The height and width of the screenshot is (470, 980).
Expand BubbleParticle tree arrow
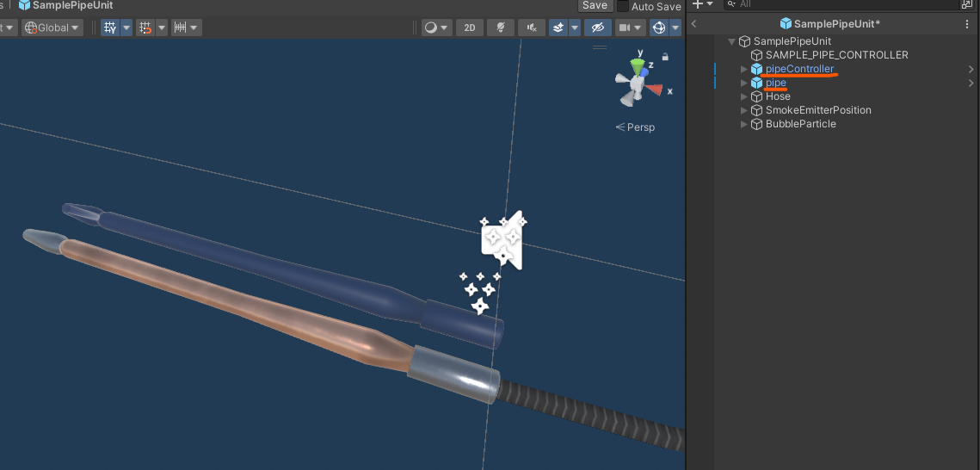pyautogui.click(x=743, y=124)
